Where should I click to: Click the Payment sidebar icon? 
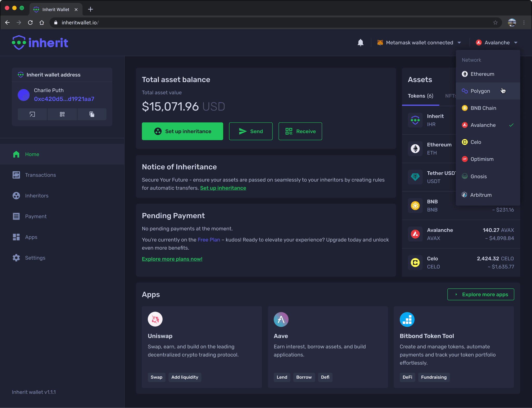point(16,216)
